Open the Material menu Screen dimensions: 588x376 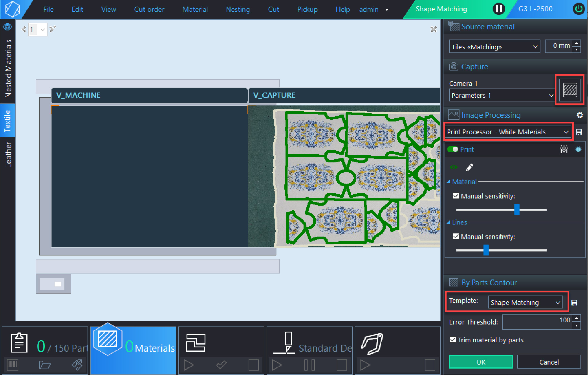[195, 9]
